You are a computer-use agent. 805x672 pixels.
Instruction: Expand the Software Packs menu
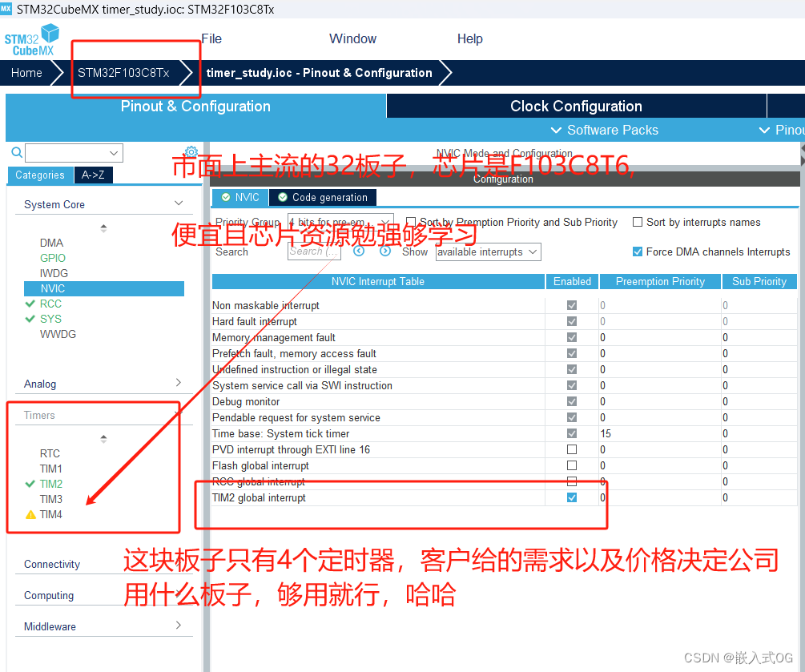point(605,130)
